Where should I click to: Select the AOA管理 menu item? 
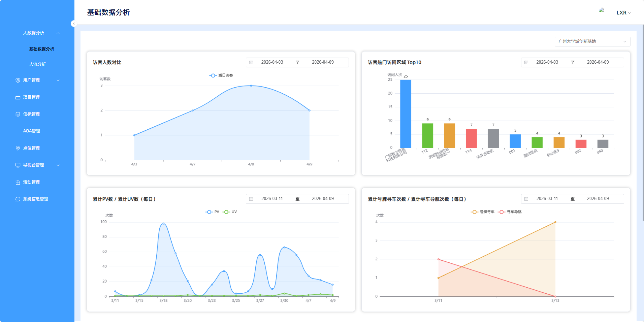coord(31,131)
